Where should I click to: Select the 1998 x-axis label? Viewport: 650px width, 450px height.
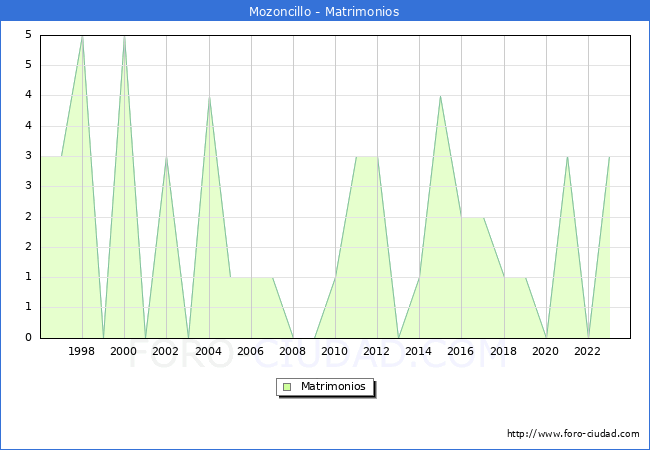(x=81, y=351)
